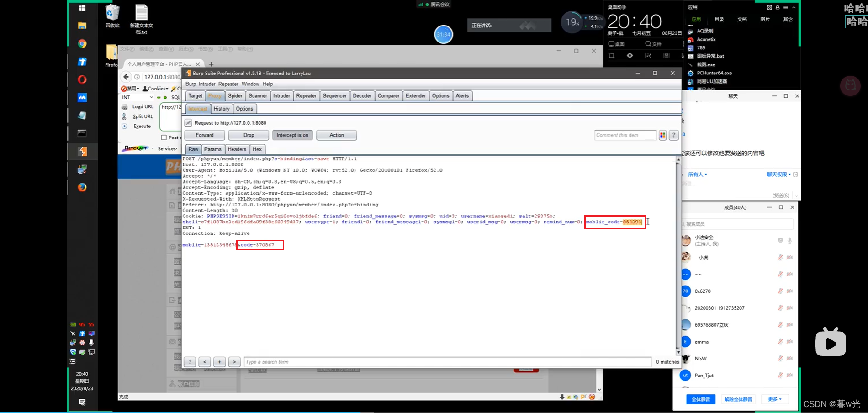Switch to the Headers request tab
868x413 pixels.
[x=237, y=149]
